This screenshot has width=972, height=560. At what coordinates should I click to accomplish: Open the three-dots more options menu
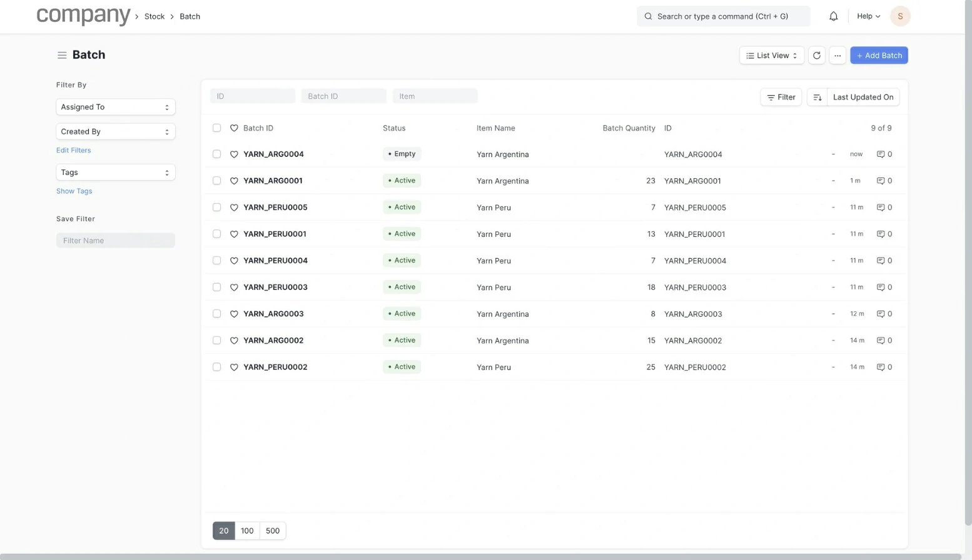click(x=838, y=56)
